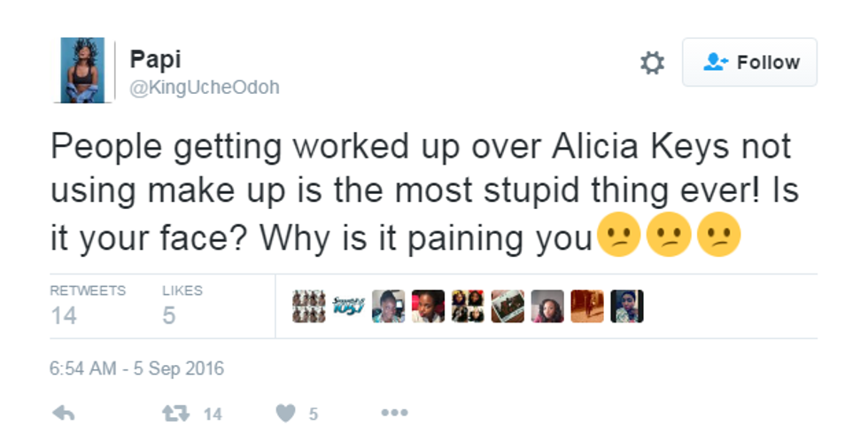Screen dimensions: 868x442
Task: Like the tweet with the heart icon
Action: tap(285, 413)
